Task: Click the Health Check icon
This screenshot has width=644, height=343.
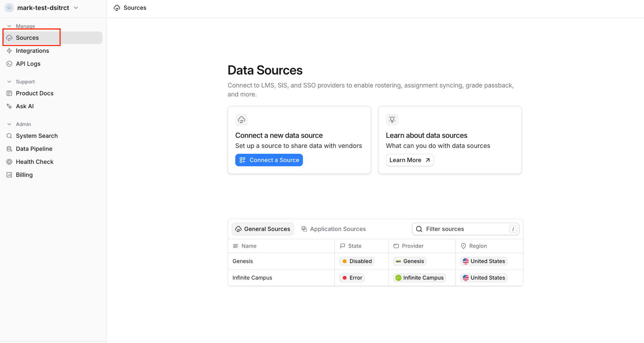Action: [x=9, y=162]
